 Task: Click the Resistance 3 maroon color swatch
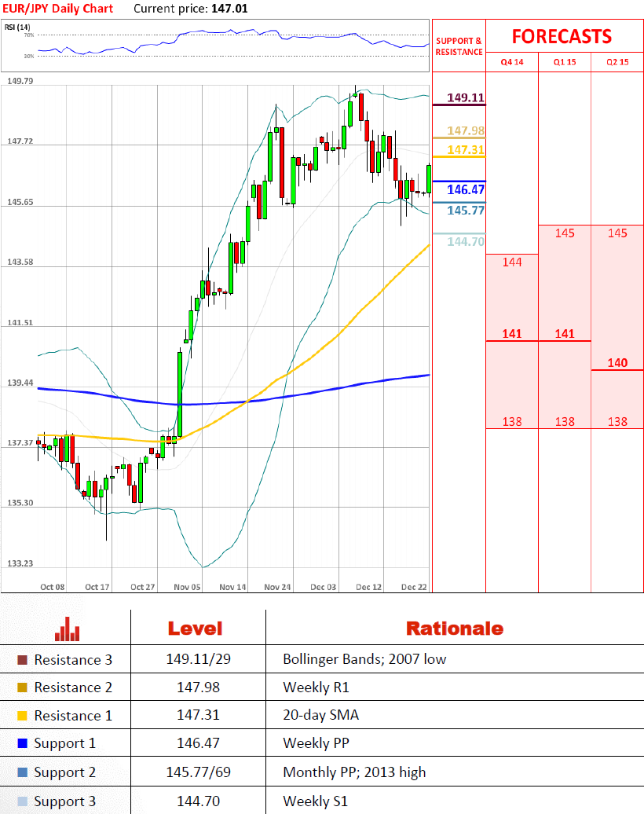coord(22,660)
